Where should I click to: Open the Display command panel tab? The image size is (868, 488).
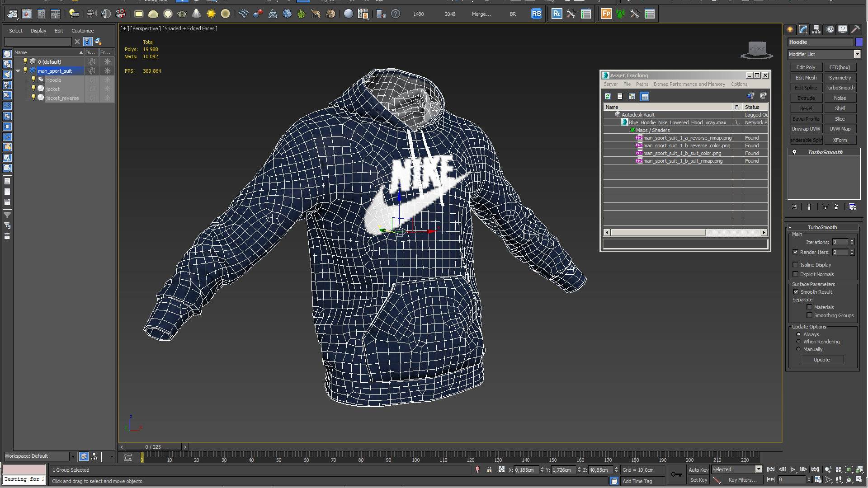(843, 29)
